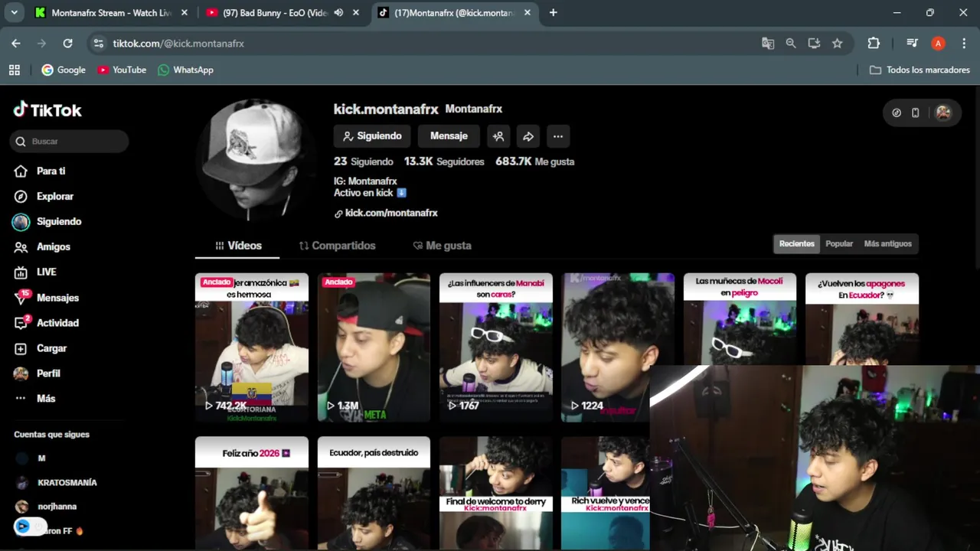
Task: Go back in browser history
Action: [16, 44]
